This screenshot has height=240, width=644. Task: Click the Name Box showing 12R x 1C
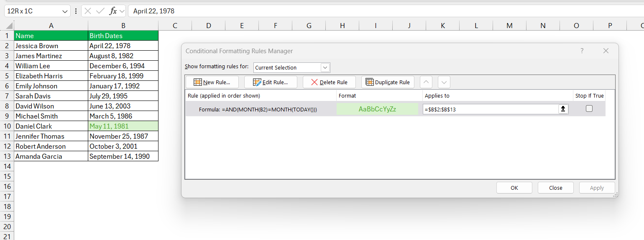click(x=33, y=11)
